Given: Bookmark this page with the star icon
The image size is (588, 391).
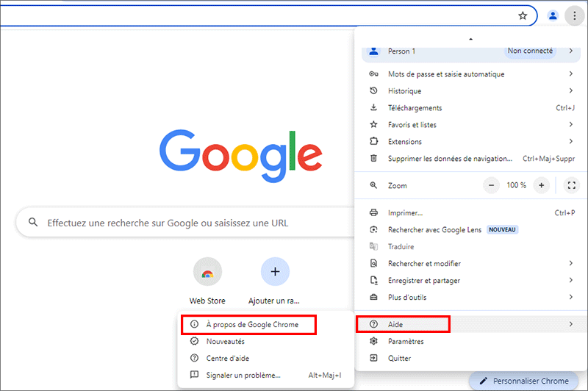Looking at the screenshot, I should coord(523,15).
